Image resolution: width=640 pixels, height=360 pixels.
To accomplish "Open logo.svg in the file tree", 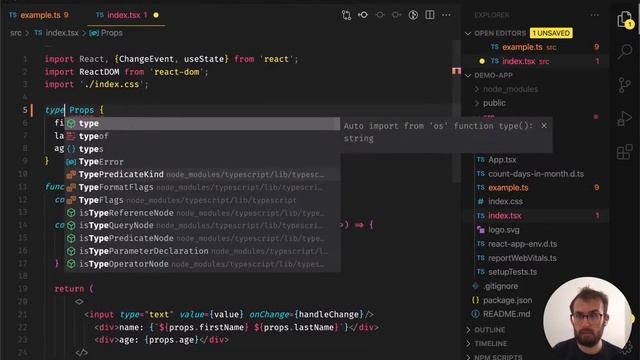I will (504, 230).
